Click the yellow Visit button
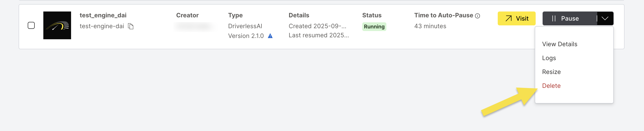The image size is (644, 131). (x=517, y=18)
